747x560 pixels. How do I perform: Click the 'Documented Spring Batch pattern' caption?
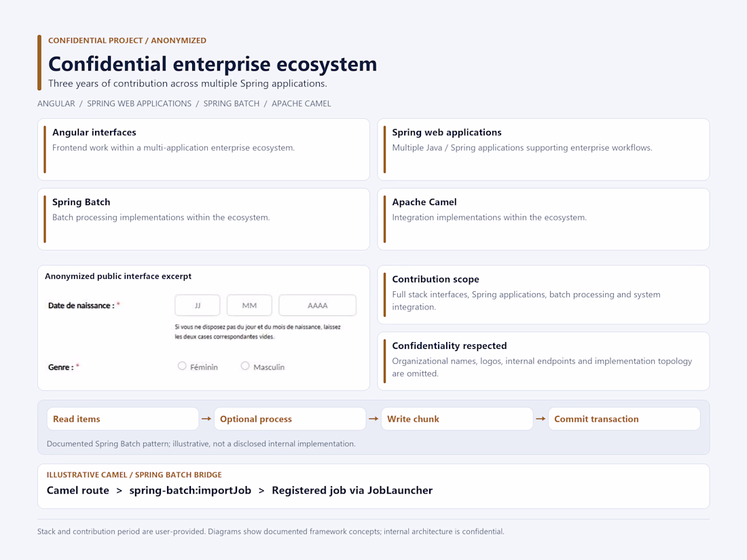click(201, 444)
